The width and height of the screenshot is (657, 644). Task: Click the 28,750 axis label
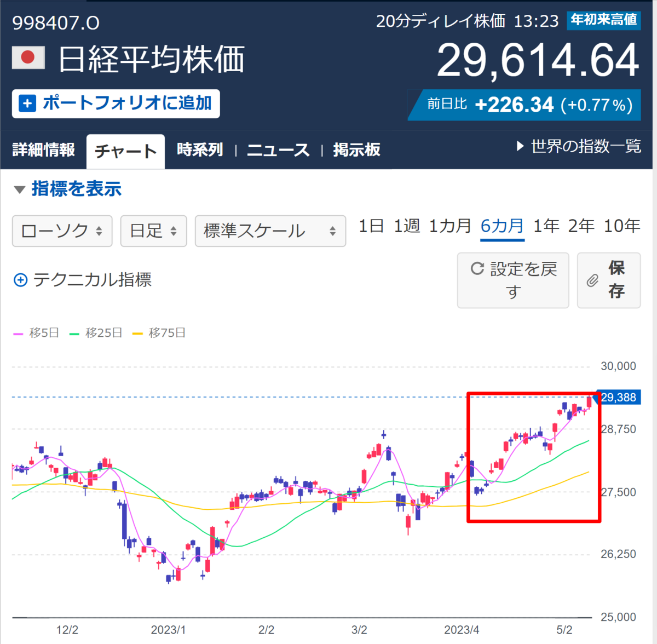coord(618,429)
